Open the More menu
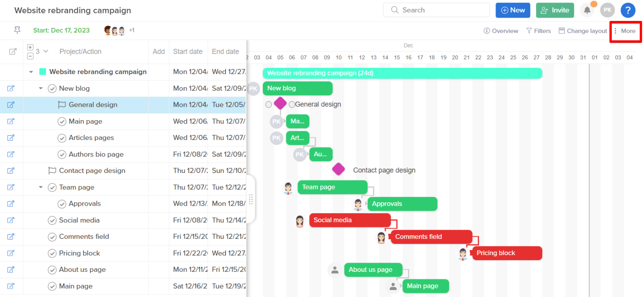 click(625, 31)
